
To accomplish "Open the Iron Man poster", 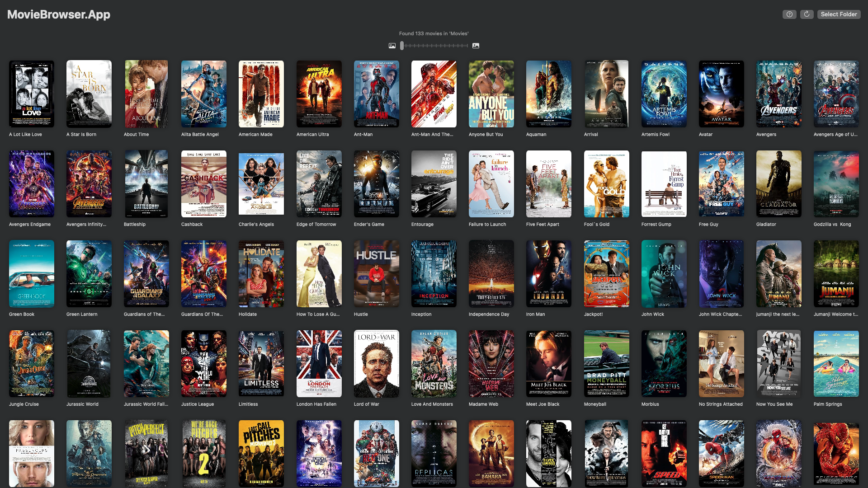I will 549,274.
